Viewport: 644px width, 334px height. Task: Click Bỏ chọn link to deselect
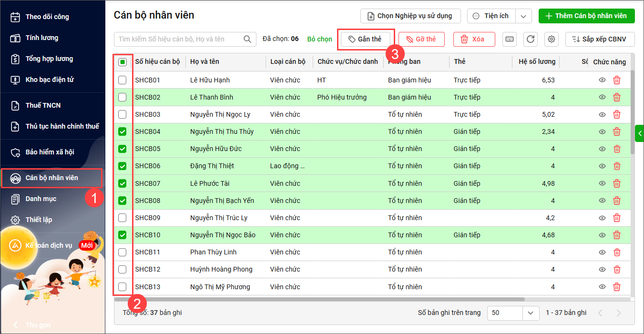tap(319, 39)
